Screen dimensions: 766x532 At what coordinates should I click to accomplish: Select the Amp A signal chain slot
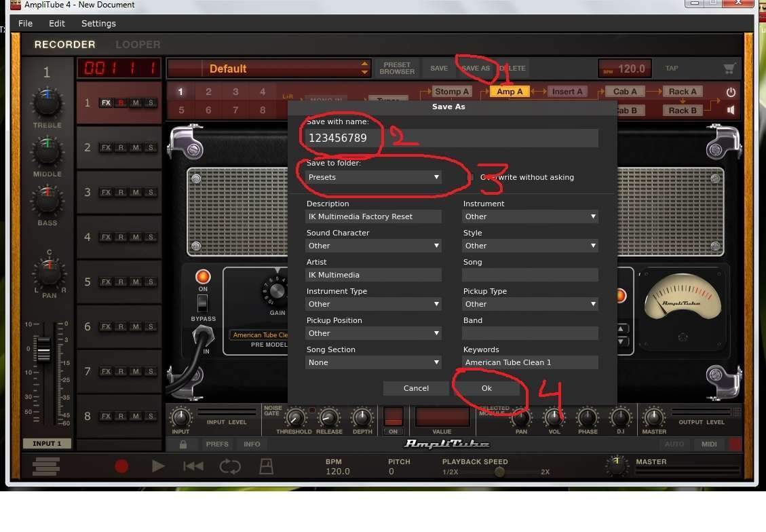(510, 92)
